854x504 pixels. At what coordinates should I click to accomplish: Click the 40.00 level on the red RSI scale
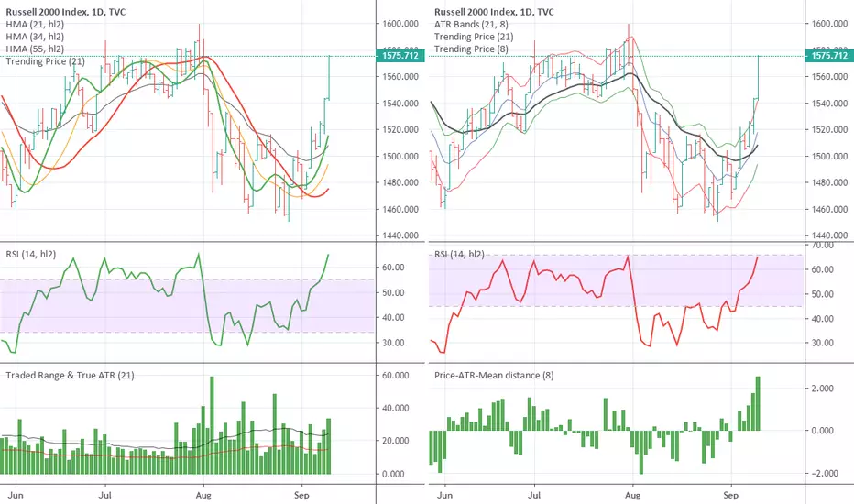coord(823,319)
